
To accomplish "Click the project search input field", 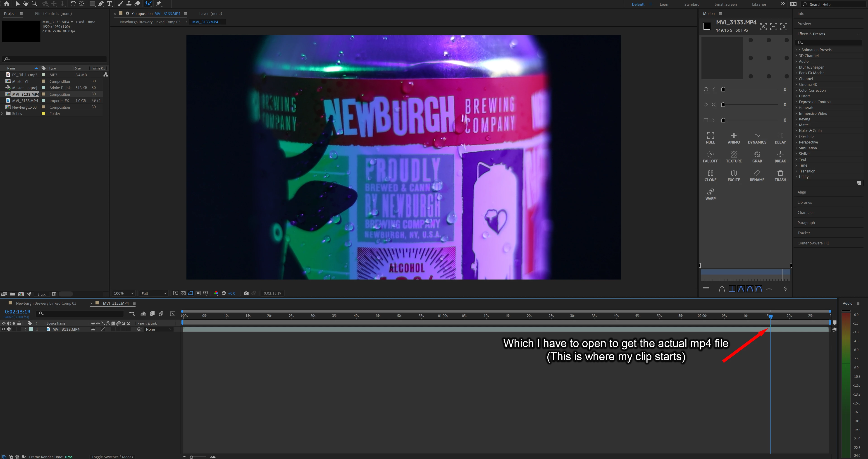I will point(56,59).
